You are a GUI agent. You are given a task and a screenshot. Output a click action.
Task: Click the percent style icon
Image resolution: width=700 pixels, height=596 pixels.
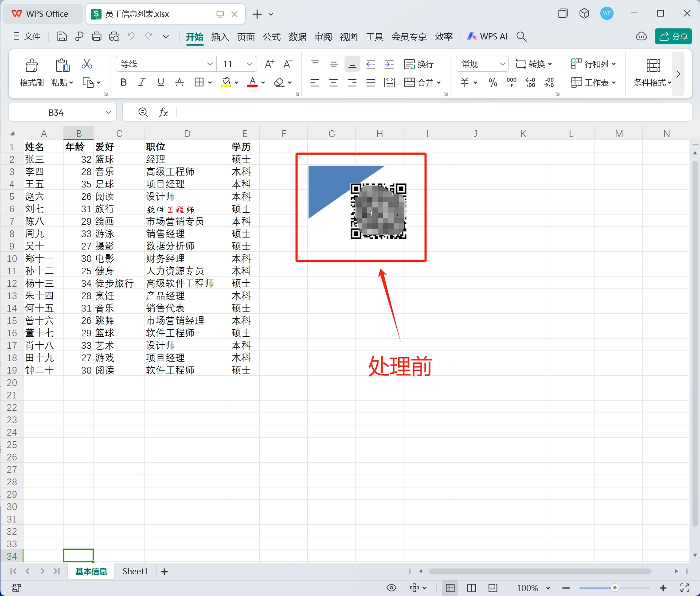tap(493, 82)
